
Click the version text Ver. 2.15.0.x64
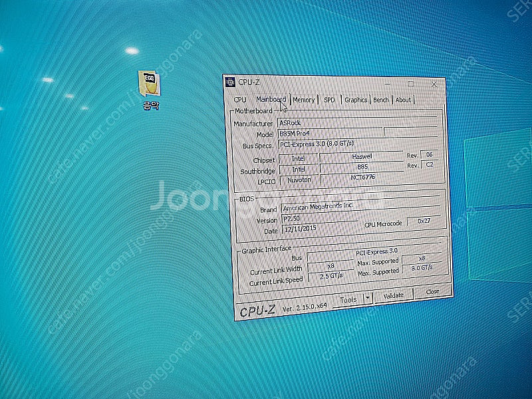coord(305,307)
